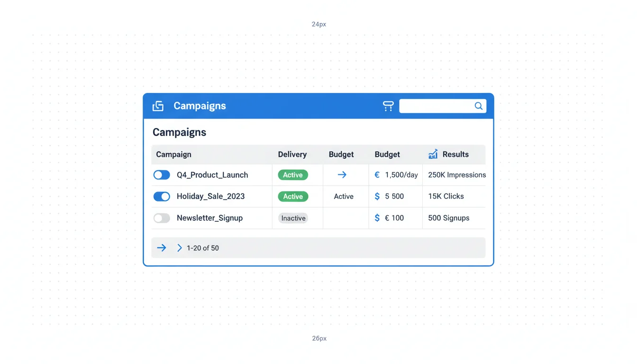Click the Results column header
The image size is (637, 364).
[x=455, y=155]
